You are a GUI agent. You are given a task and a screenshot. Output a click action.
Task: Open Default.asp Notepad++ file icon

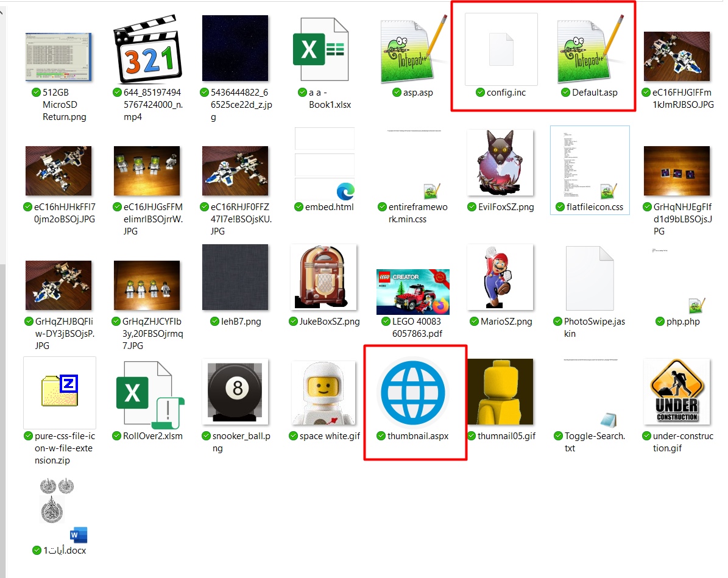tap(589, 49)
